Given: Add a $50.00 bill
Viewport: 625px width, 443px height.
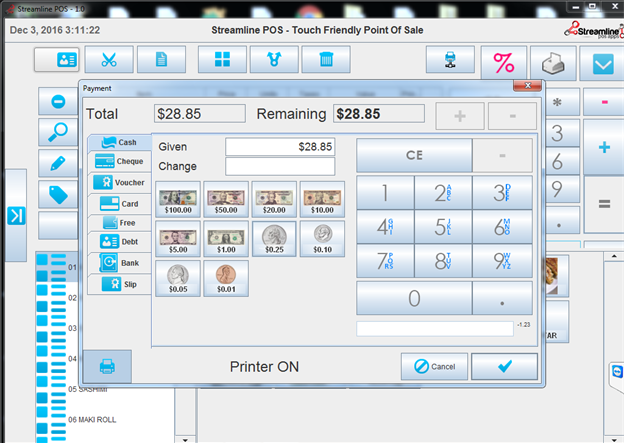Looking at the screenshot, I should (226, 199).
